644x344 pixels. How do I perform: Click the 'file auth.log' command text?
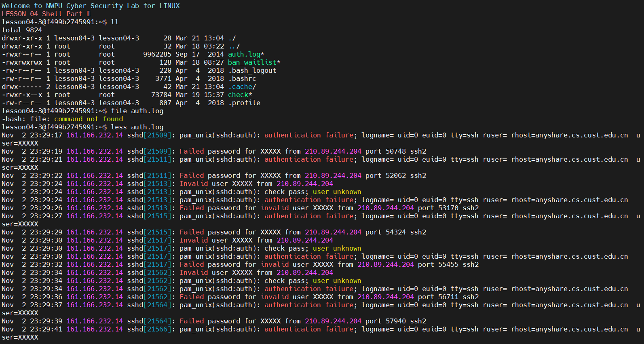(137, 111)
